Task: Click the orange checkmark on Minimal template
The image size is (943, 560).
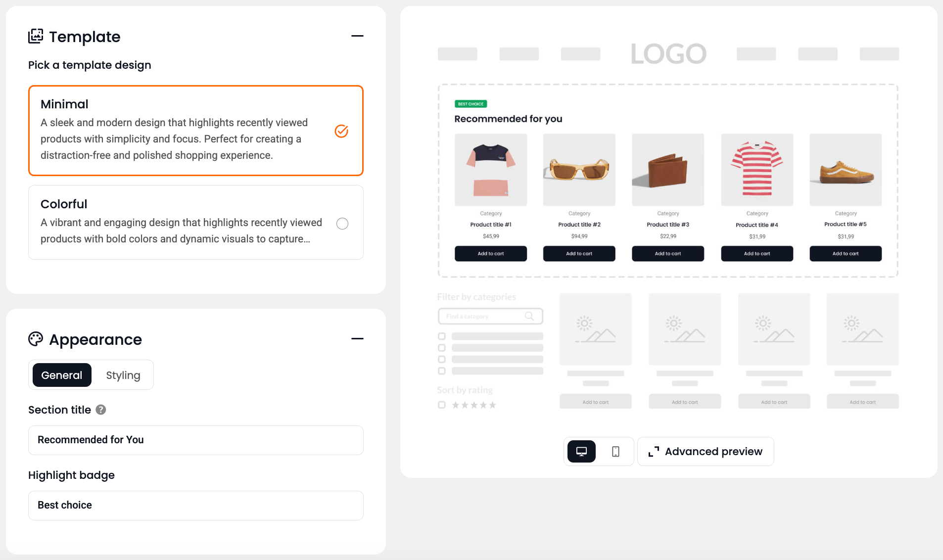Action: click(x=341, y=131)
